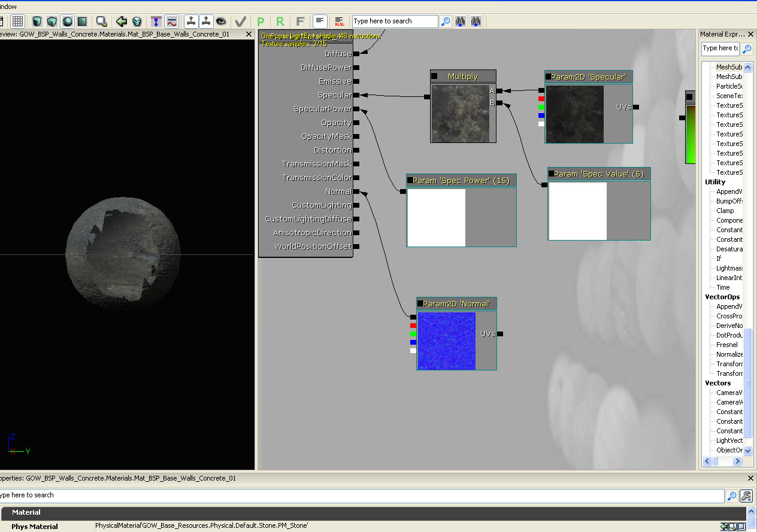Select the cylinder preview primitive
The image size is (757, 532).
coord(37,22)
